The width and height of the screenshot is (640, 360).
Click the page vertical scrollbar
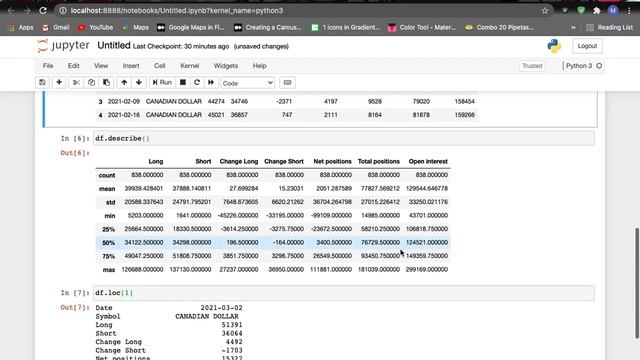coord(637,283)
